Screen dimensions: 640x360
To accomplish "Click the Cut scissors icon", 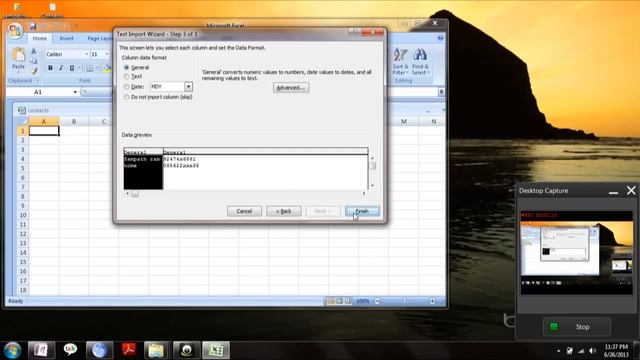I will pyautogui.click(x=34, y=51).
